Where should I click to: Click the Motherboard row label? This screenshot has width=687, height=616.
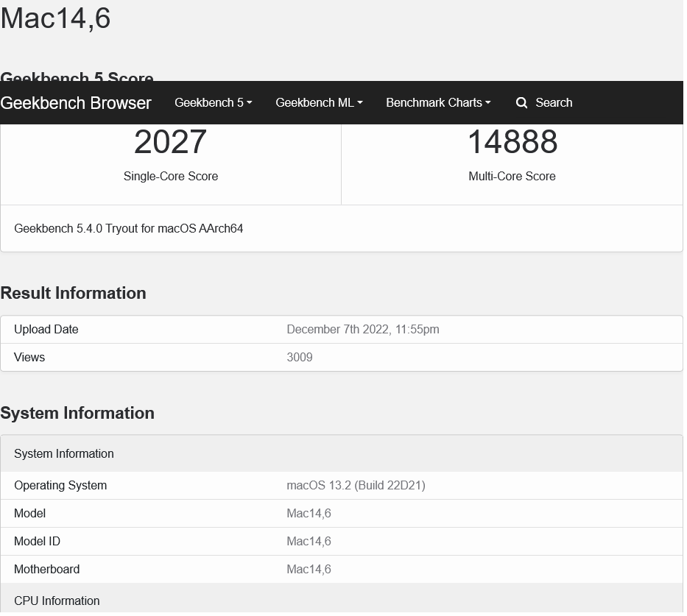click(47, 570)
